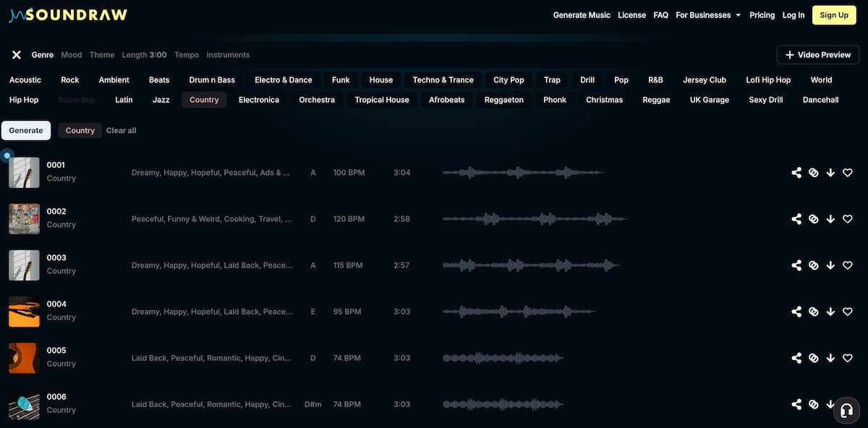Download track 0003
The image size is (868, 428).
[830, 265]
